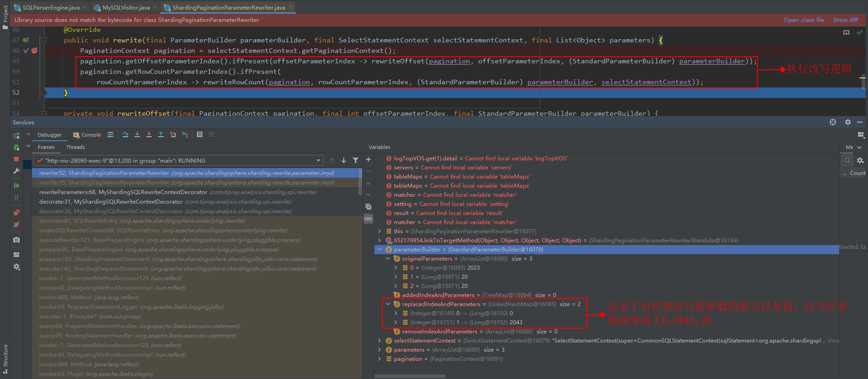
Task: Click the Step Out icon
Action: (161, 134)
